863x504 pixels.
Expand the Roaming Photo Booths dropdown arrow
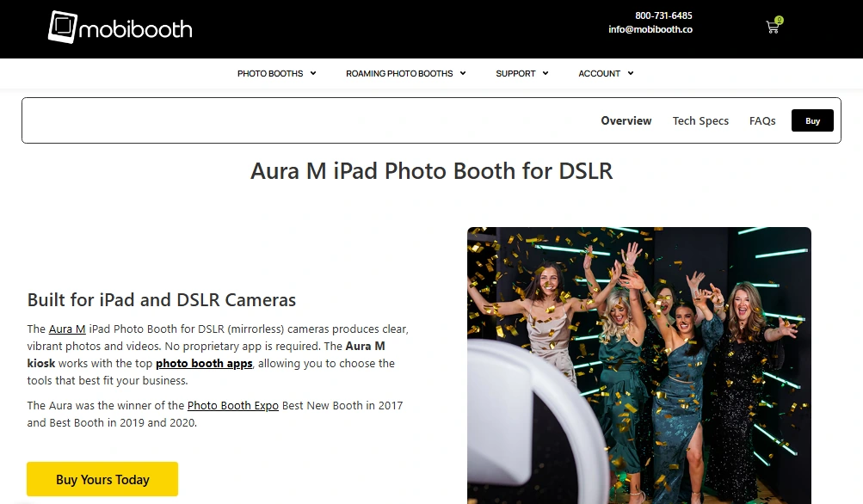463,73
